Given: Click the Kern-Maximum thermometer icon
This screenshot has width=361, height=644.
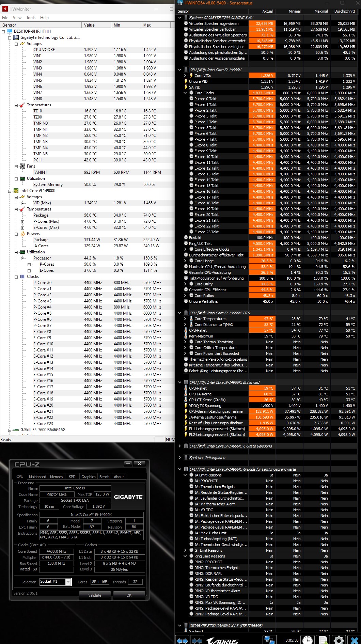Looking at the screenshot, I should point(186,336).
